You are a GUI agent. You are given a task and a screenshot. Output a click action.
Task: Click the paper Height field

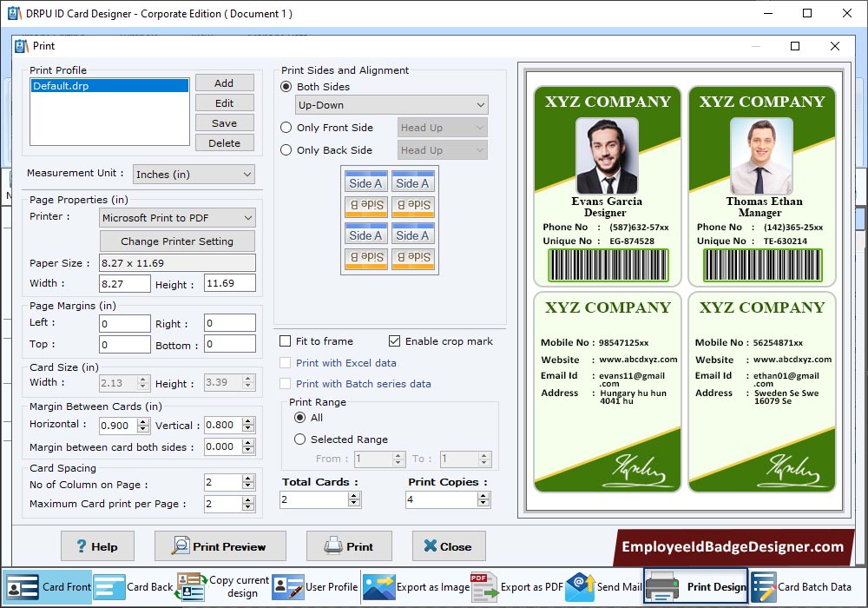pyautogui.click(x=230, y=283)
